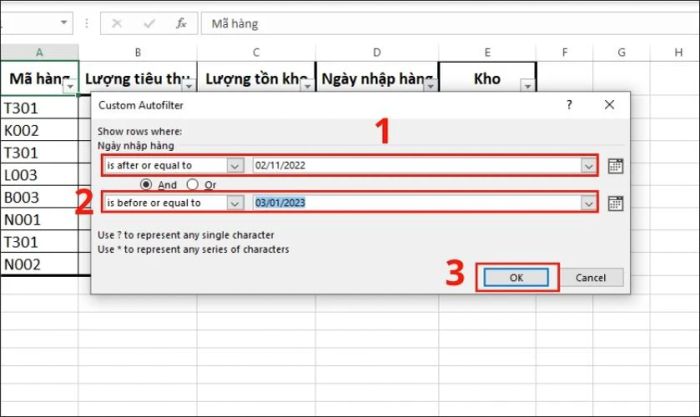Click the 03/01/2023 date input field
Image resolution: width=700 pixels, height=417 pixels.
pos(417,203)
